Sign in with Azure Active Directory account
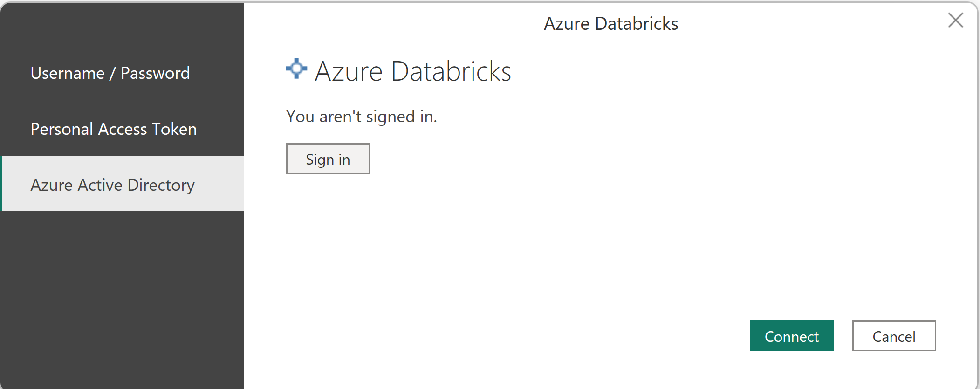 pos(328,159)
